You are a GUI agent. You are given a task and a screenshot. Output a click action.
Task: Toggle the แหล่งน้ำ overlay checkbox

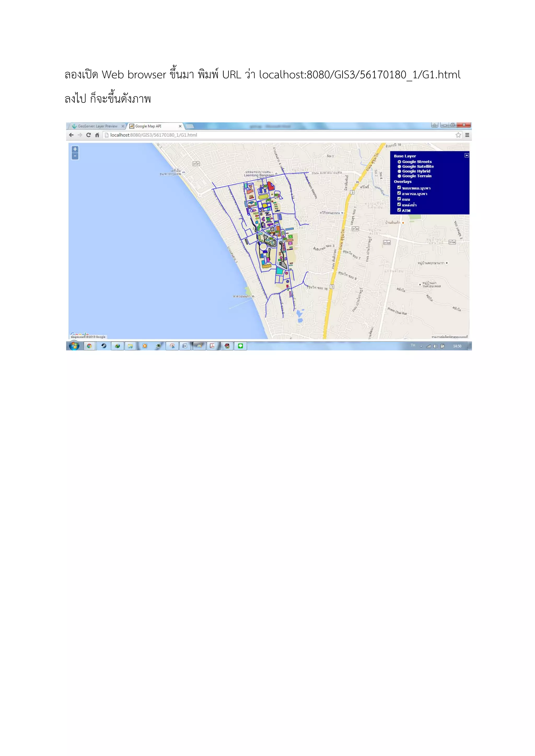coord(399,204)
